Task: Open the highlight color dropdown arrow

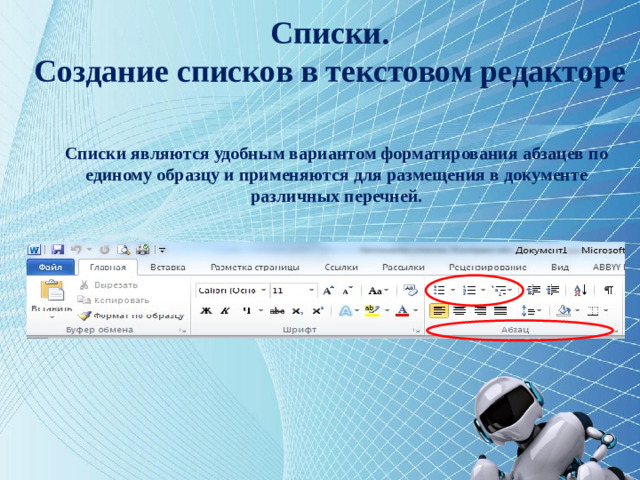Action: coord(387,311)
